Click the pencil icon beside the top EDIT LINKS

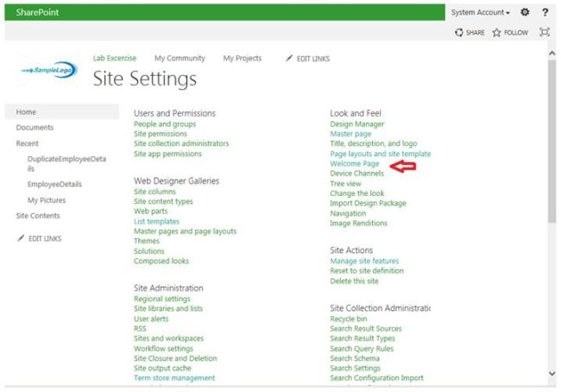pos(289,58)
